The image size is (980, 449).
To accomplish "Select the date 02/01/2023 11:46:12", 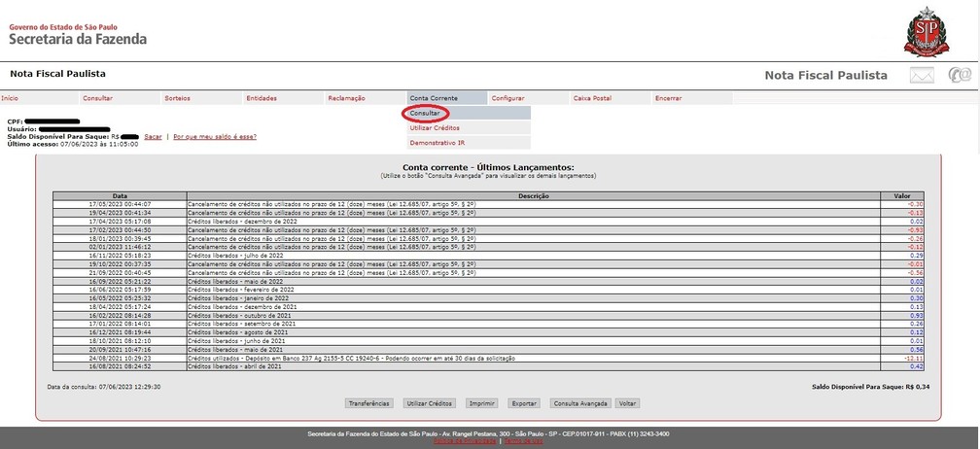I will (x=120, y=247).
